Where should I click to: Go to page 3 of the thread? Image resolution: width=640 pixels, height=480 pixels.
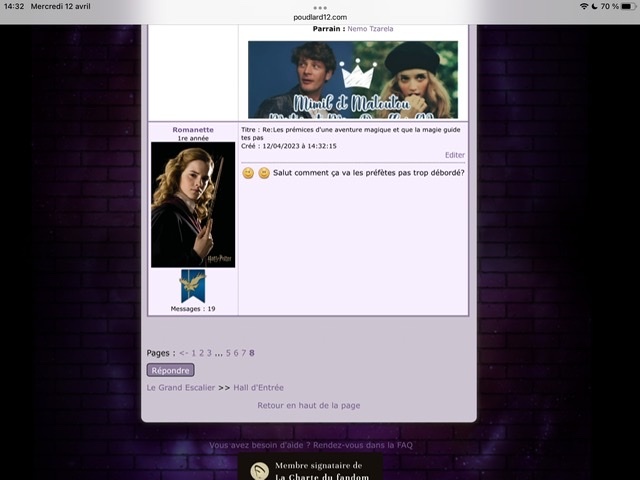pyautogui.click(x=209, y=353)
